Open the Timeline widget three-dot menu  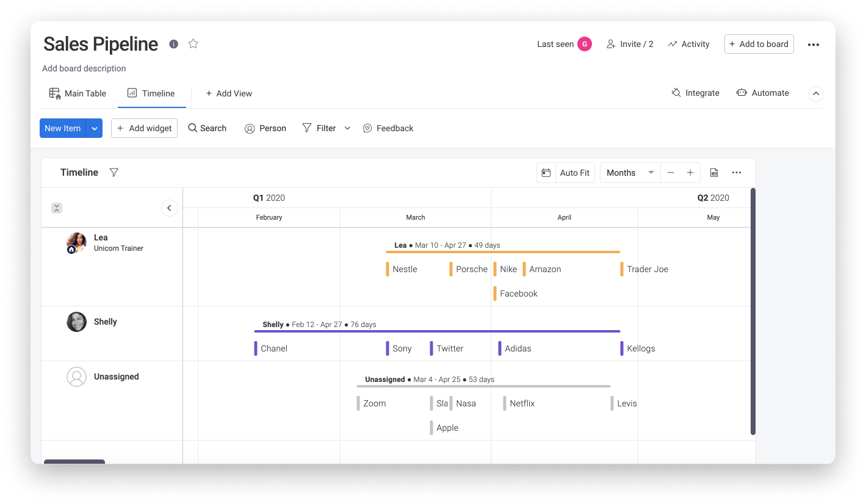click(737, 173)
